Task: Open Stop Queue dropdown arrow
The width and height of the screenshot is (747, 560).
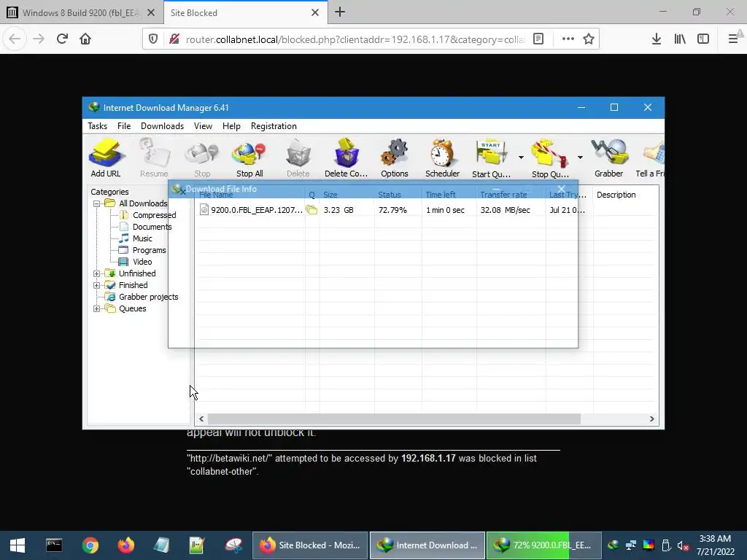Action: pyautogui.click(x=580, y=157)
